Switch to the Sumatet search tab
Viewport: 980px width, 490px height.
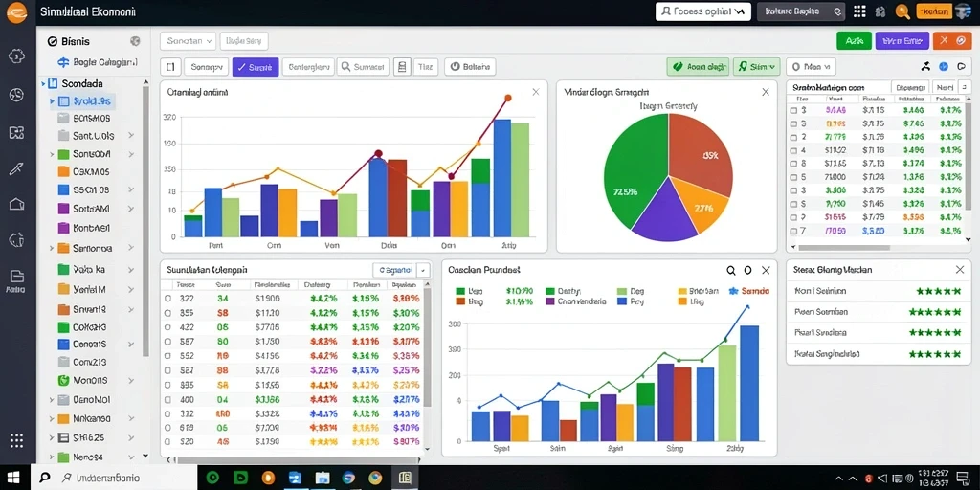point(363,67)
